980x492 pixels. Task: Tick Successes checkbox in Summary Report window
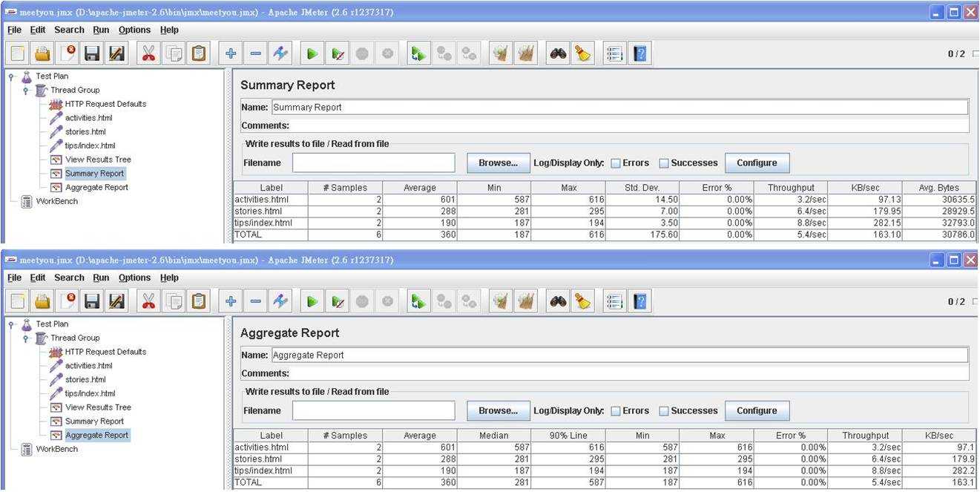(x=664, y=163)
